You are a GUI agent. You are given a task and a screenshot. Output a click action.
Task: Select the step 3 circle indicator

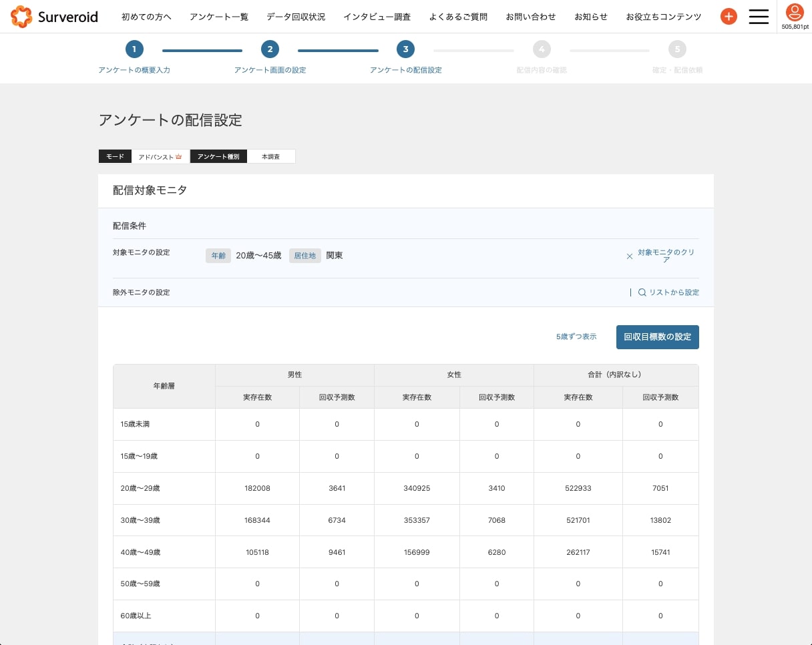(x=405, y=49)
